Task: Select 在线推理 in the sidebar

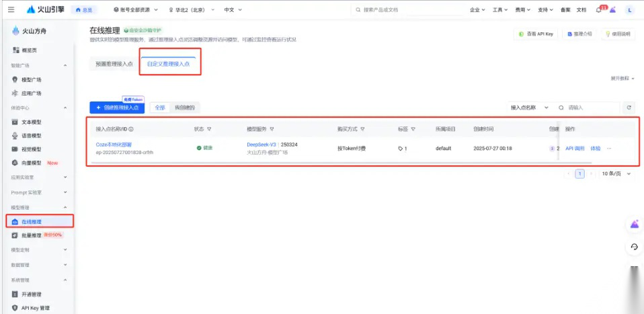Action: point(40,222)
